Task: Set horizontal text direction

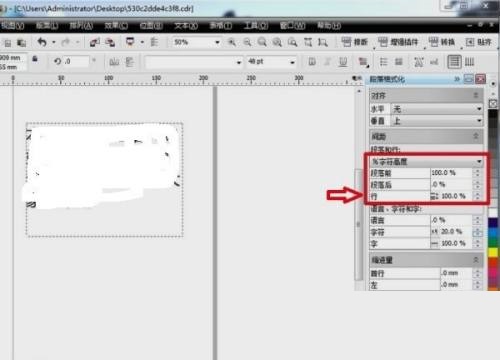Action: point(454,62)
